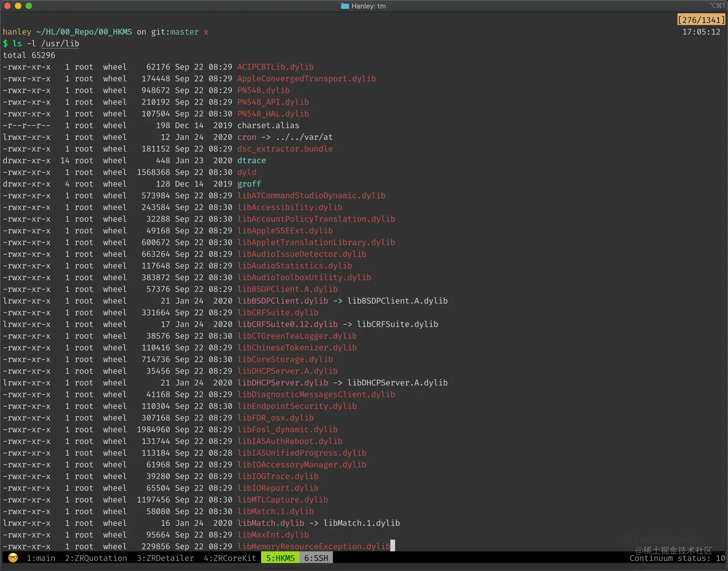Click the ~/HL/00_Repo/00_HKMS path in prompt
Image resolution: width=728 pixels, height=571 pixels.
click(84, 32)
